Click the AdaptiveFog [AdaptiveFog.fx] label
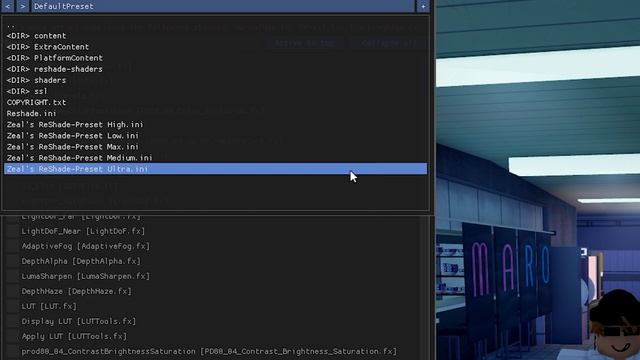 point(86,246)
